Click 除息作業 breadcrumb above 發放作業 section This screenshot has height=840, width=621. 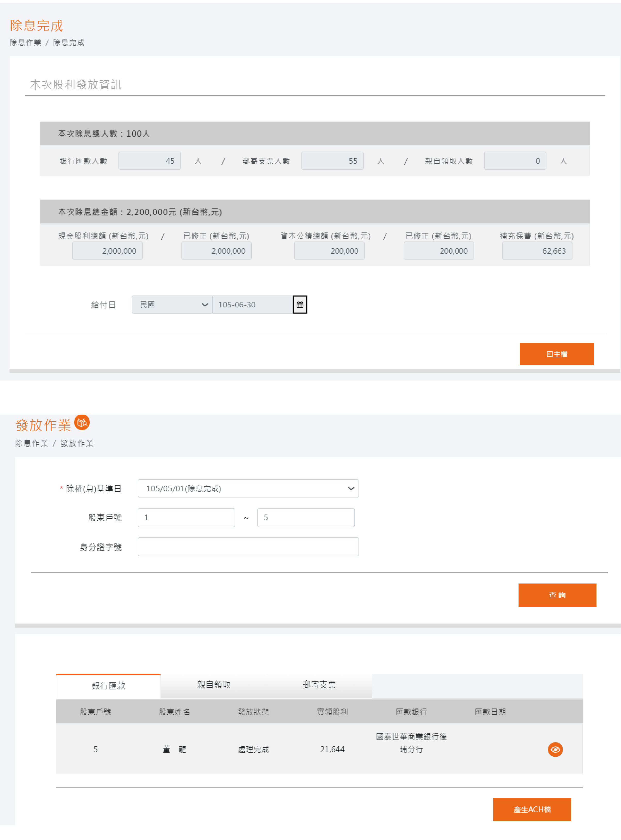click(31, 443)
